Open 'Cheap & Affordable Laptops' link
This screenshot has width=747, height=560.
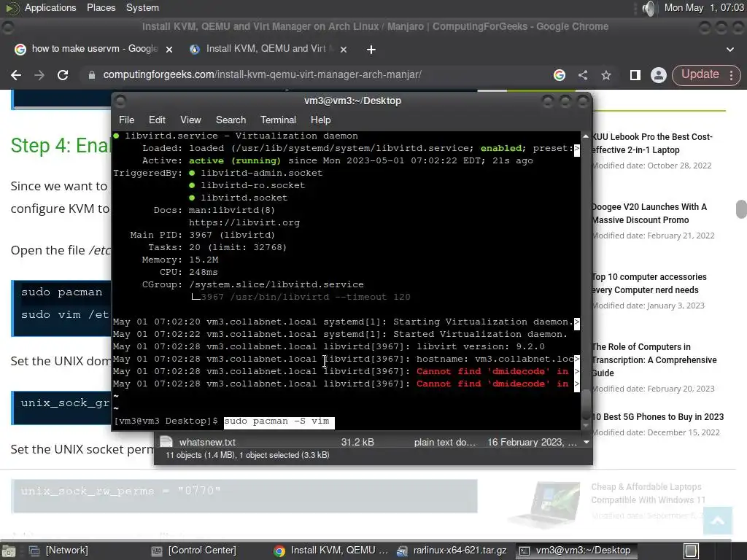click(648, 494)
